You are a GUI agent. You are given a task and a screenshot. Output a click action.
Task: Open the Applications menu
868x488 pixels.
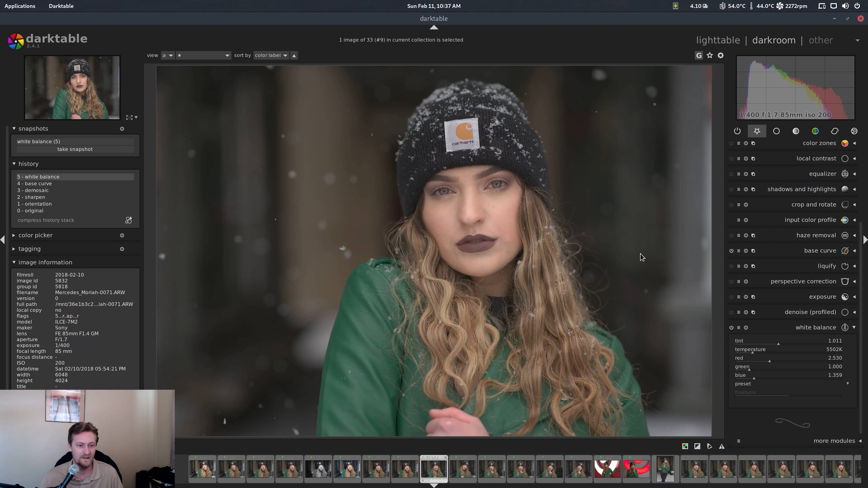click(20, 6)
